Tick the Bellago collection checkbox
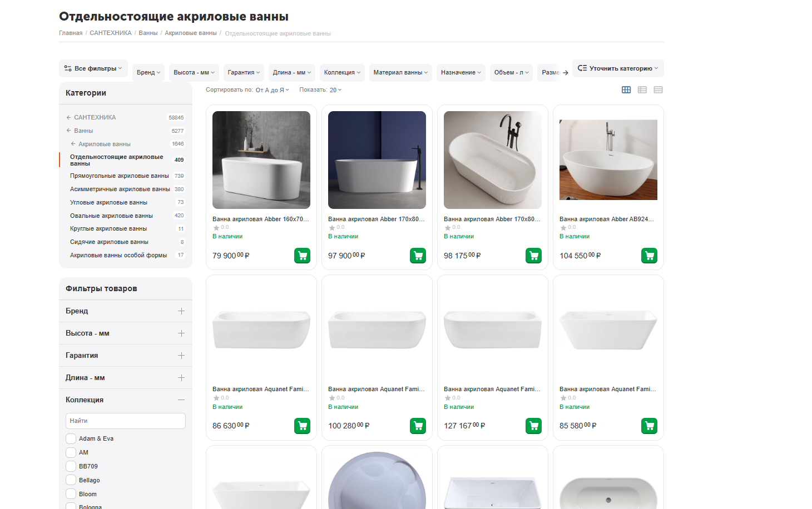Screen dimensions: 812x509 (71, 480)
